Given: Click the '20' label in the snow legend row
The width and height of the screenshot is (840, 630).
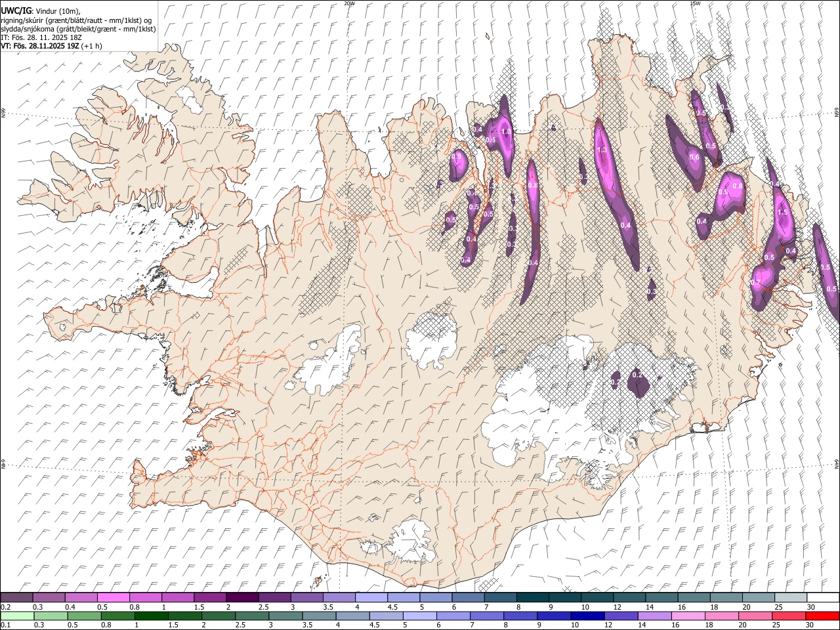Looking at the screenshot, I should pyautogui.click(x=746, y=607).
